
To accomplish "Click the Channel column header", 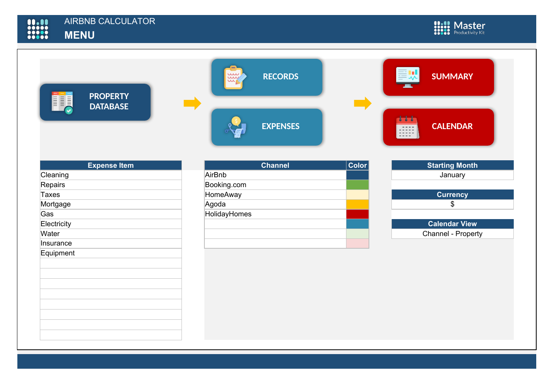I will (x=275, y=165).
